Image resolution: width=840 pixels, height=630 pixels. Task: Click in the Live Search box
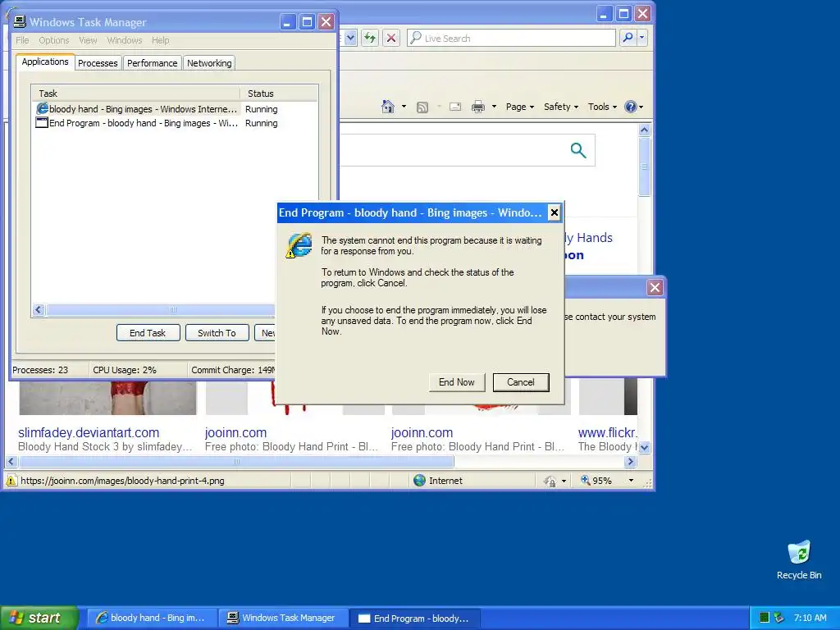click(x=512, y=38)
